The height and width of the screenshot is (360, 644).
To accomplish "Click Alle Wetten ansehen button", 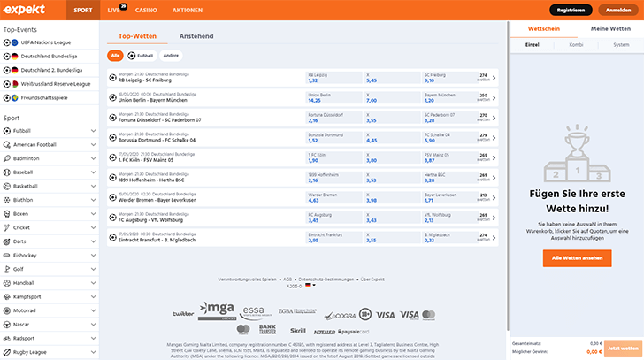I will [577, 258].
